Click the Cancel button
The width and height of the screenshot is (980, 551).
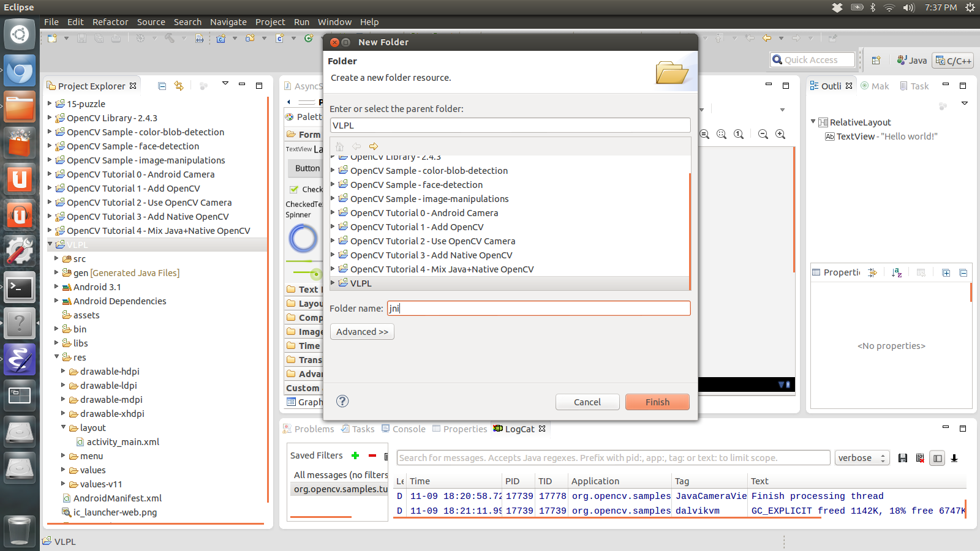point(587,402)
